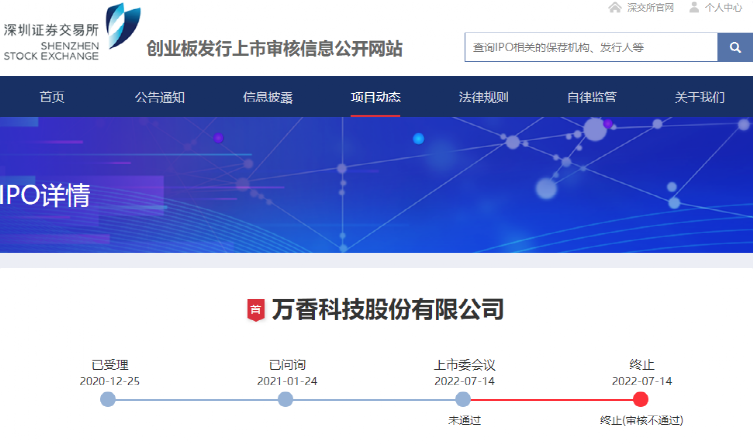Viewport: 753px width, 445px height.
Task: Click the 已问询 timeline node
Action: (285, 399)
